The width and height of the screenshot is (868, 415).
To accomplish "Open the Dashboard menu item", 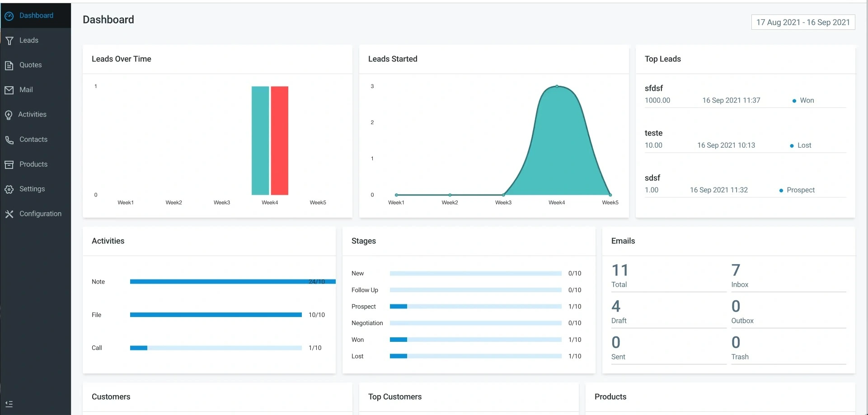I will [36, 15].
